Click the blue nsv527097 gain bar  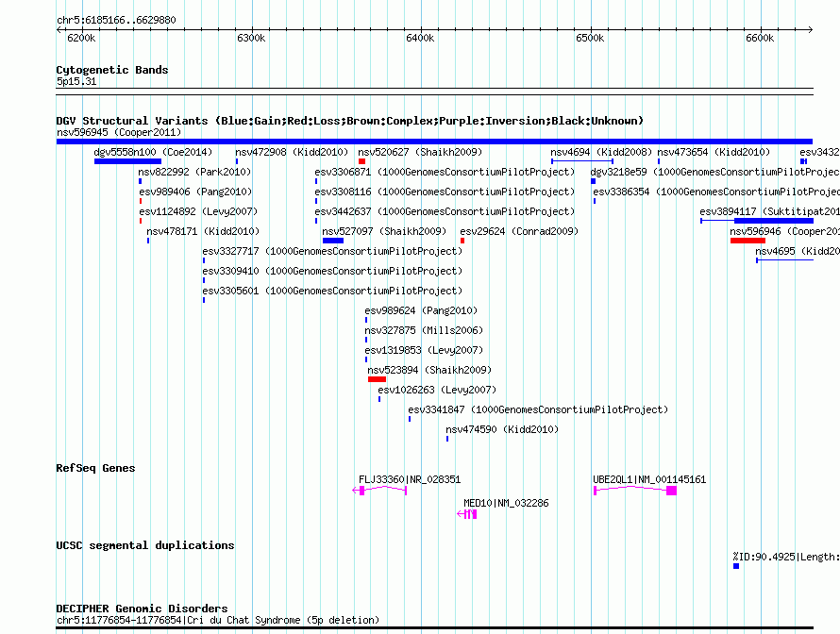[333, 241]
